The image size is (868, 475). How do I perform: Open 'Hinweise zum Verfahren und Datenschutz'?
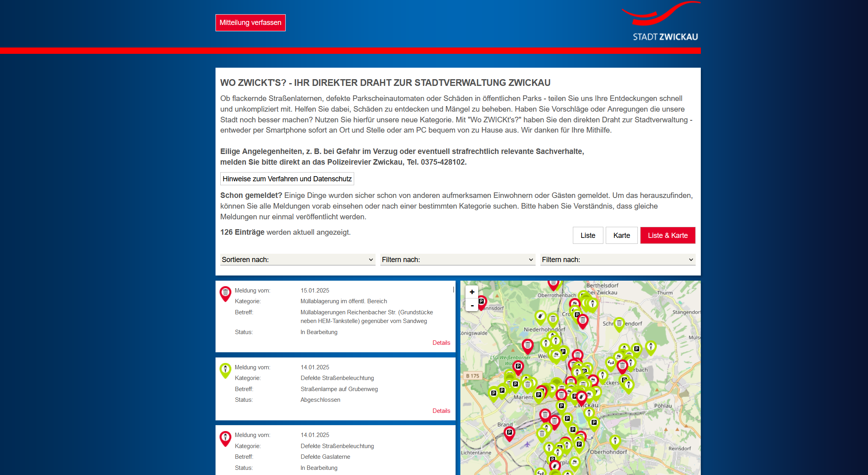[287, 179]
